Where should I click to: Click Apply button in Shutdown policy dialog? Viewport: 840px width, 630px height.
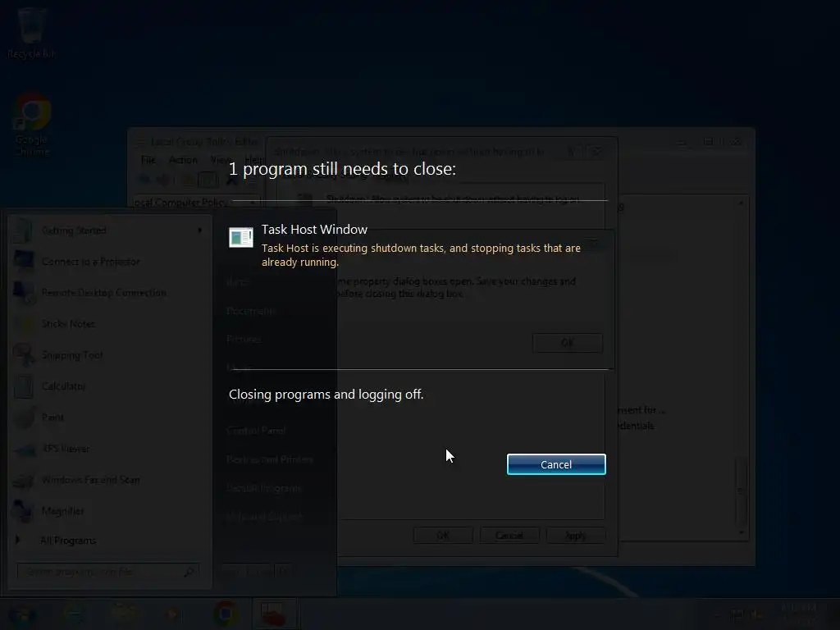[576, 535]
